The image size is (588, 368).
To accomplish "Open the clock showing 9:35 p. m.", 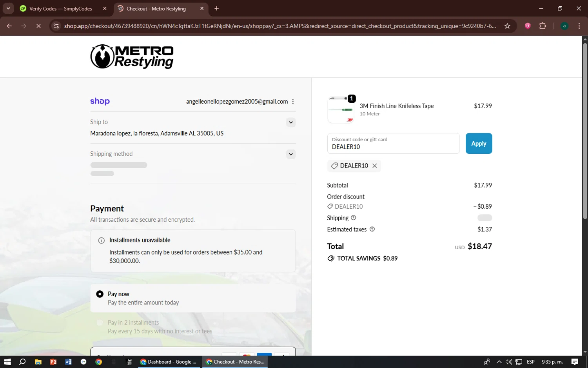I will (x=552, y=362).
